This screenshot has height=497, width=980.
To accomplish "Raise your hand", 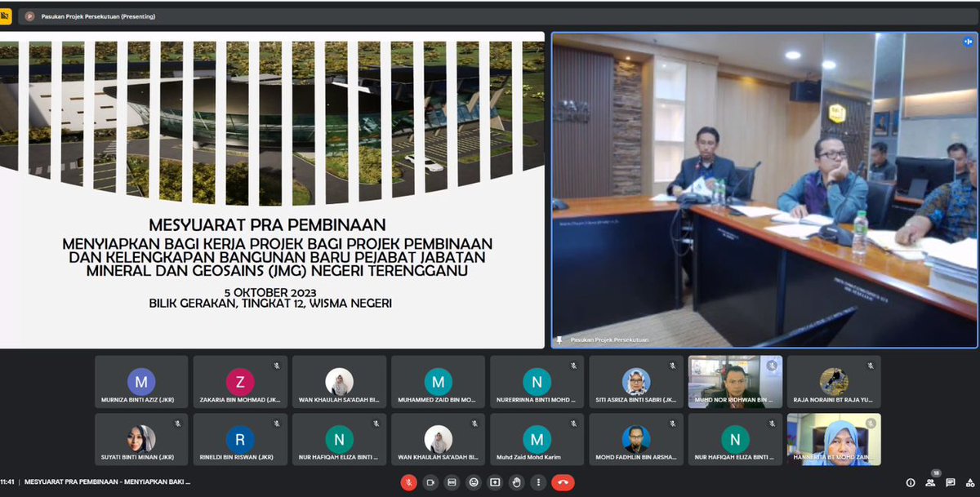I will (516, 482).
